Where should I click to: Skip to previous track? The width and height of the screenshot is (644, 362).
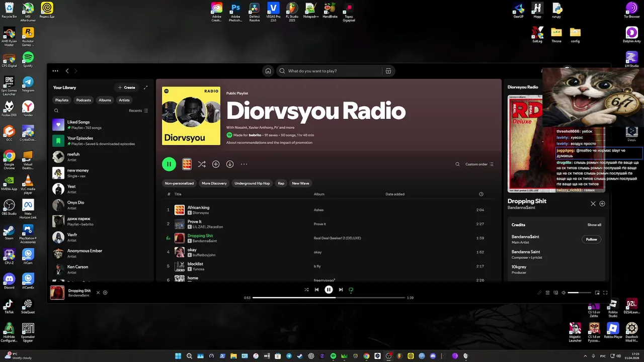[316, 290]
